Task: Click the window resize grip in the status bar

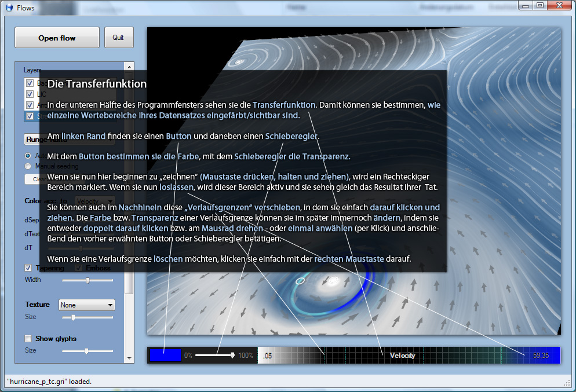Action: click(x=567, y=383)
